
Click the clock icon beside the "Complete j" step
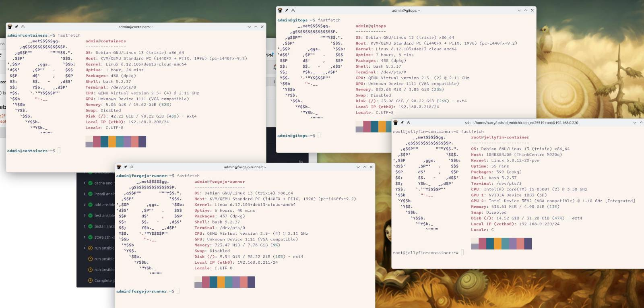(x=91, y=281)
